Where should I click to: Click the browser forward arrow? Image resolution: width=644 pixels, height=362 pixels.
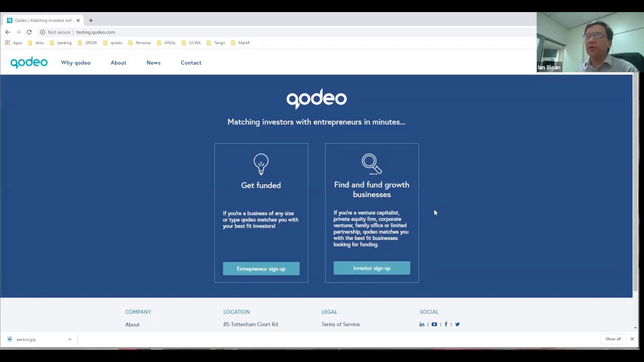click(x=18, y=32)
